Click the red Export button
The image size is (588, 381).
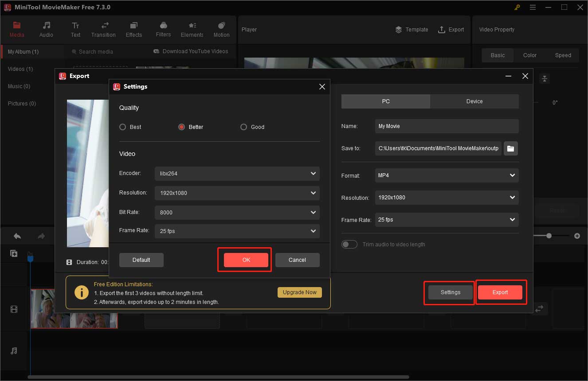500,292
